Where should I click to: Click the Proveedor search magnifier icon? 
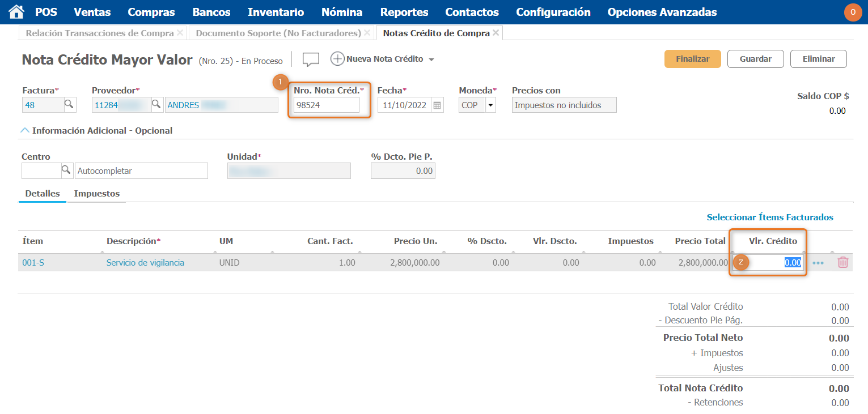[156, 105]
